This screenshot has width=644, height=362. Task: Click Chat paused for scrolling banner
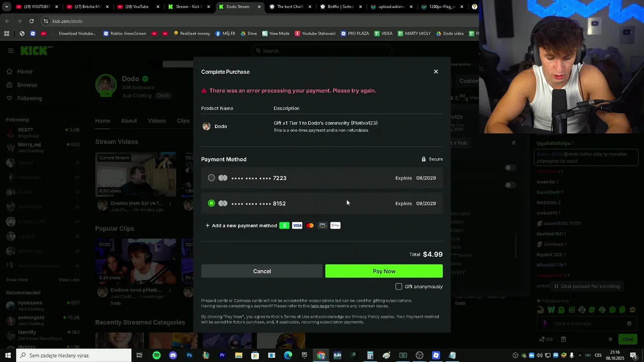click(587, 286)
